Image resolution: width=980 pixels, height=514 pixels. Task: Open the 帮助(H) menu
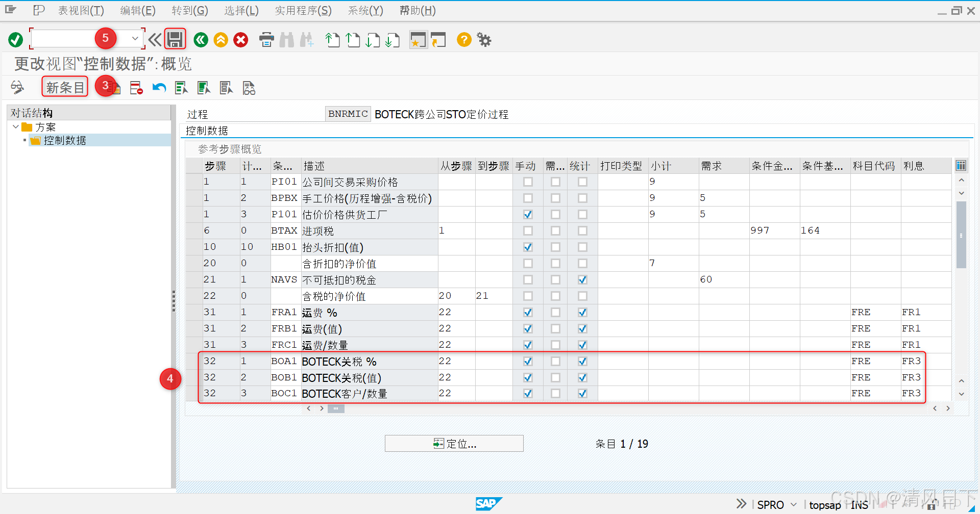coord(418,11)
